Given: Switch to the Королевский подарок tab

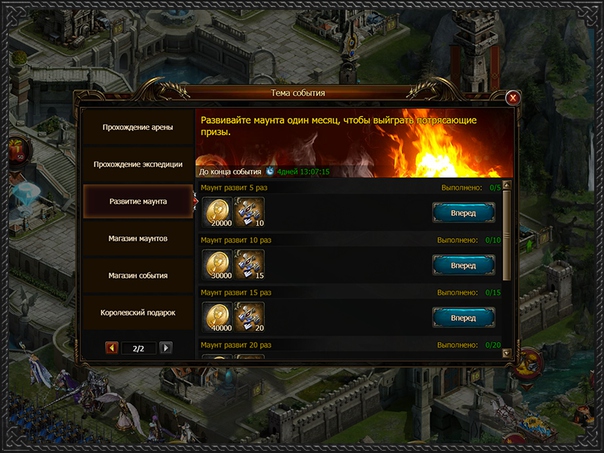Looking at the screenshot, I should [x=138, y=312].
